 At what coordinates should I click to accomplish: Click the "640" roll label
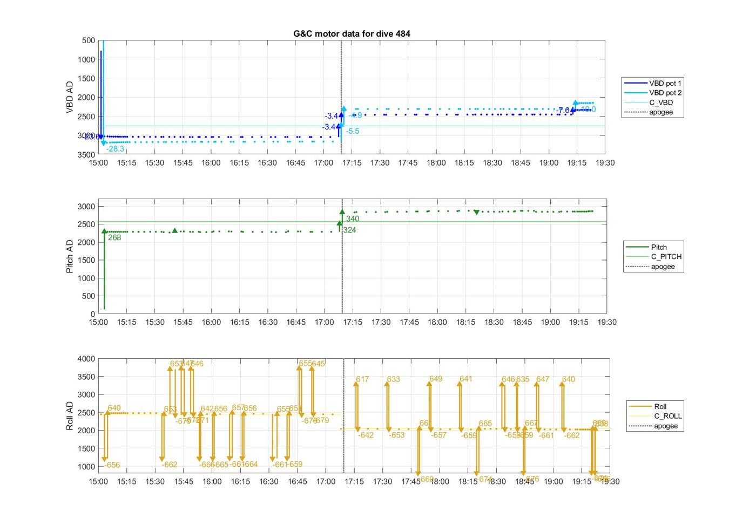(x=569, y=379)
